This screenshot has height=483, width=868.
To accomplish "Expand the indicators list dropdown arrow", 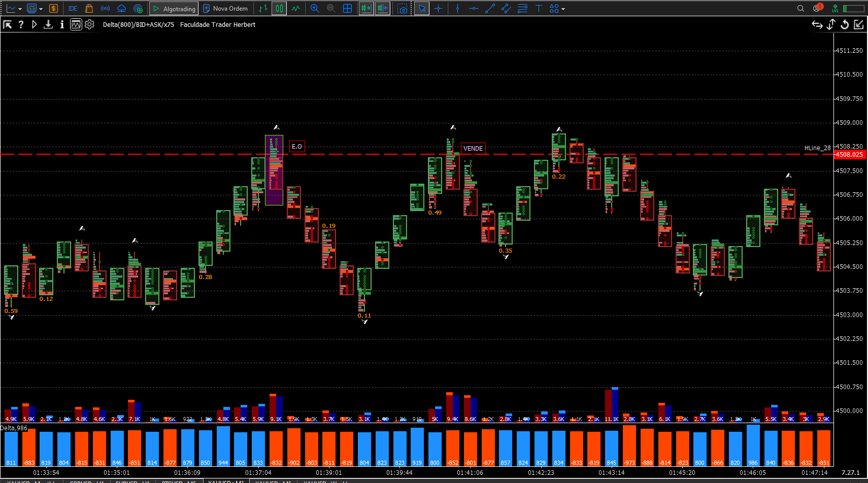I will point(41,9).
